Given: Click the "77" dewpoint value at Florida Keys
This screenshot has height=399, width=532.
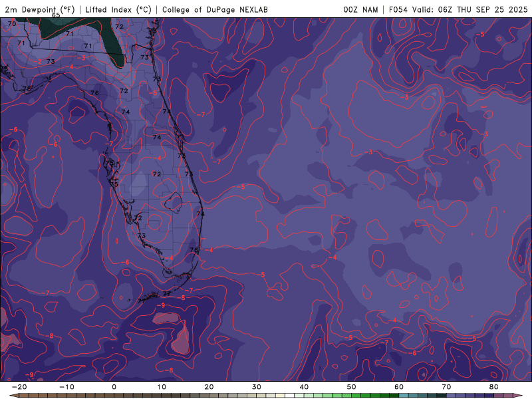Looking at the screenshot, I should [167, 294].
